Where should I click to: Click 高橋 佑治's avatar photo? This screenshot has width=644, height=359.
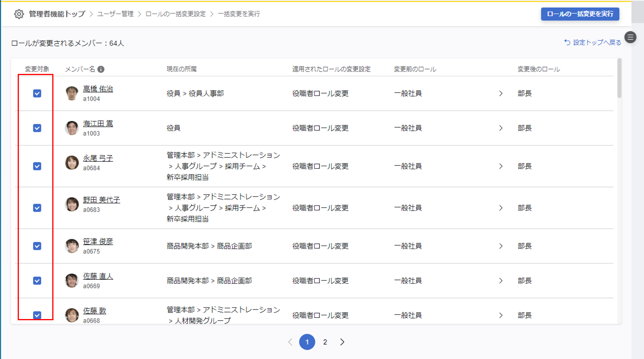click(x=72, y=94)
